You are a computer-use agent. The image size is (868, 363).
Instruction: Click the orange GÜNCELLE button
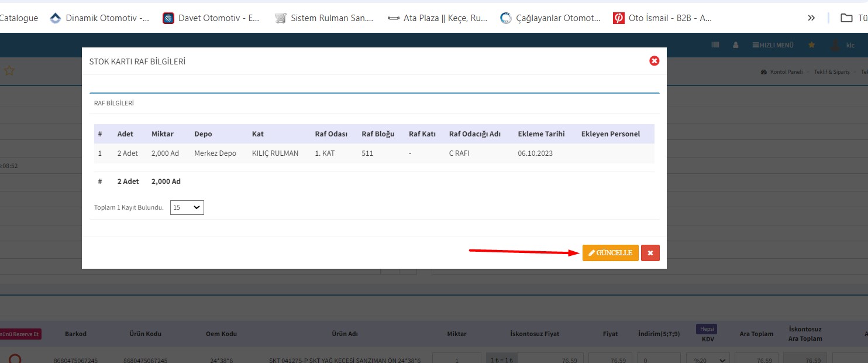click(x=610, y=253)
